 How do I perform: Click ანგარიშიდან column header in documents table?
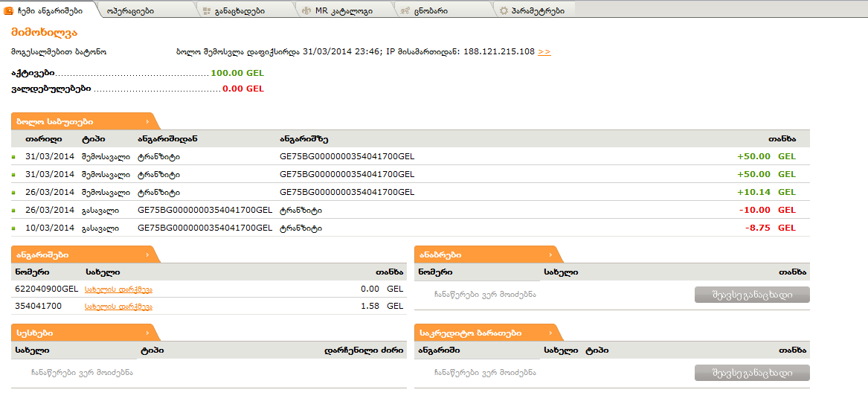pos(168,139)
